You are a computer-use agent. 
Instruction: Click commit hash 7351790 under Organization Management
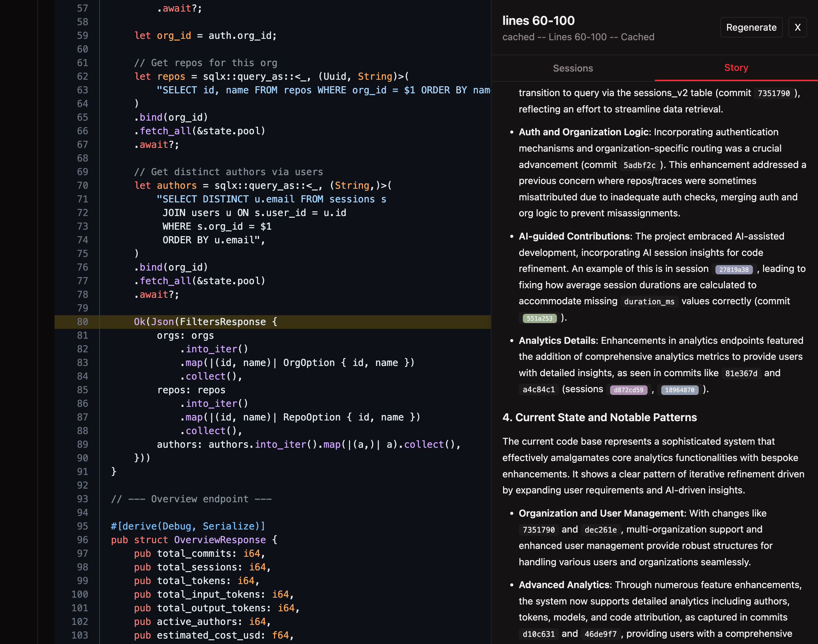tap(539, 530)
